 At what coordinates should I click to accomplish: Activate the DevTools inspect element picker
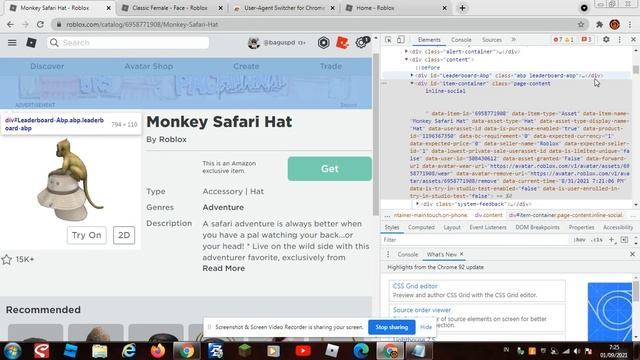click(x=388, y=40)
